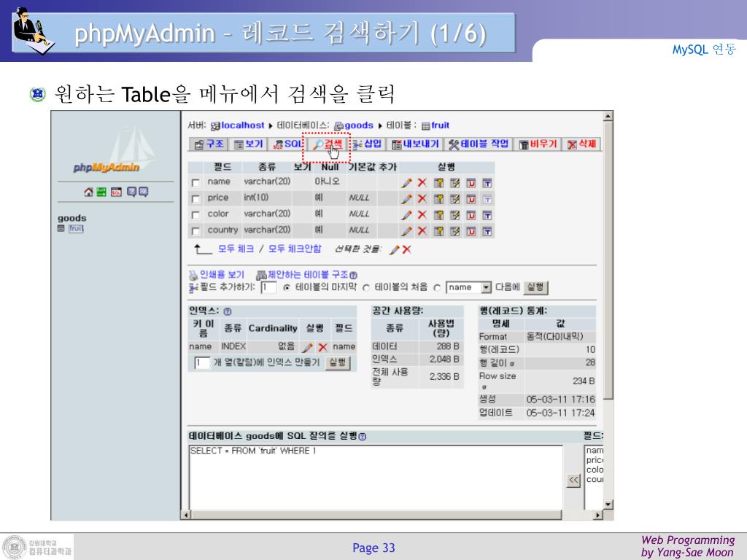Click the Home icon in left panel
The image size is (747, 560).
pos(88,192)
